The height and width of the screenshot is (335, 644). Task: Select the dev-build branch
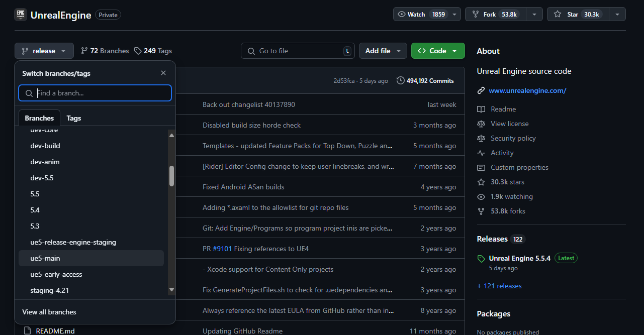coord(91,146)
